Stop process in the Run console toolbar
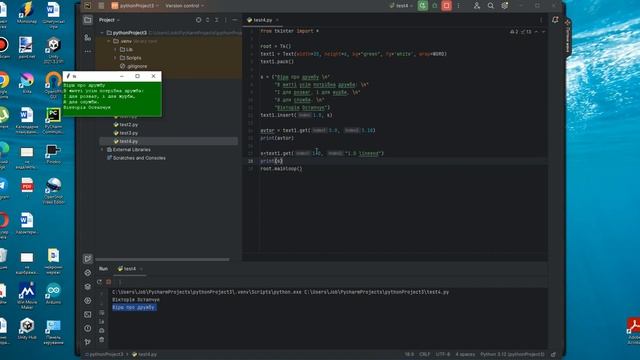The image size is (640, 360). [109, 282]
